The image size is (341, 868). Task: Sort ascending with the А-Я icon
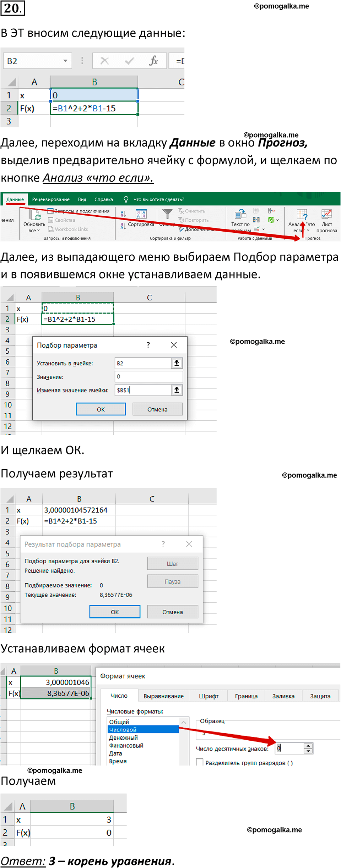pyautogui.click(x=123, y=214)
